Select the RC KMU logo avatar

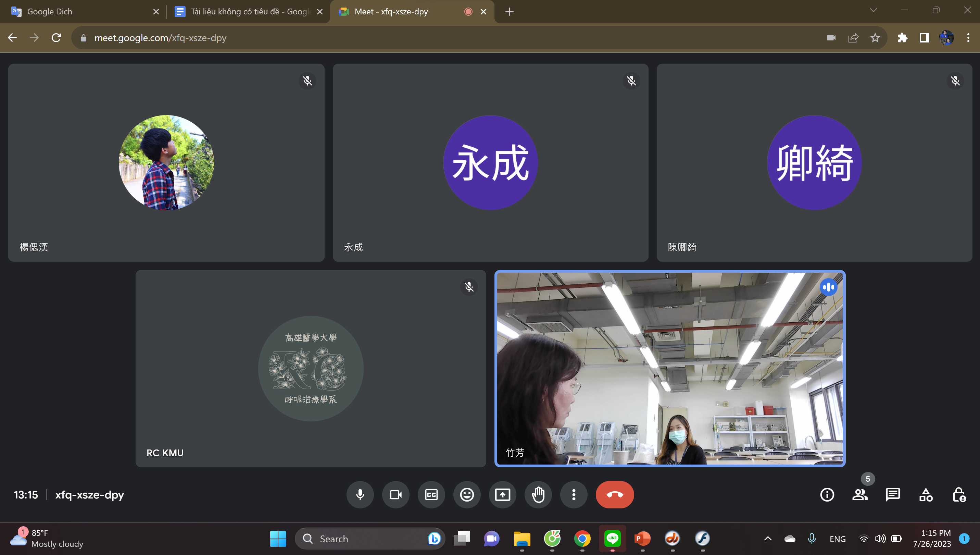311,369
